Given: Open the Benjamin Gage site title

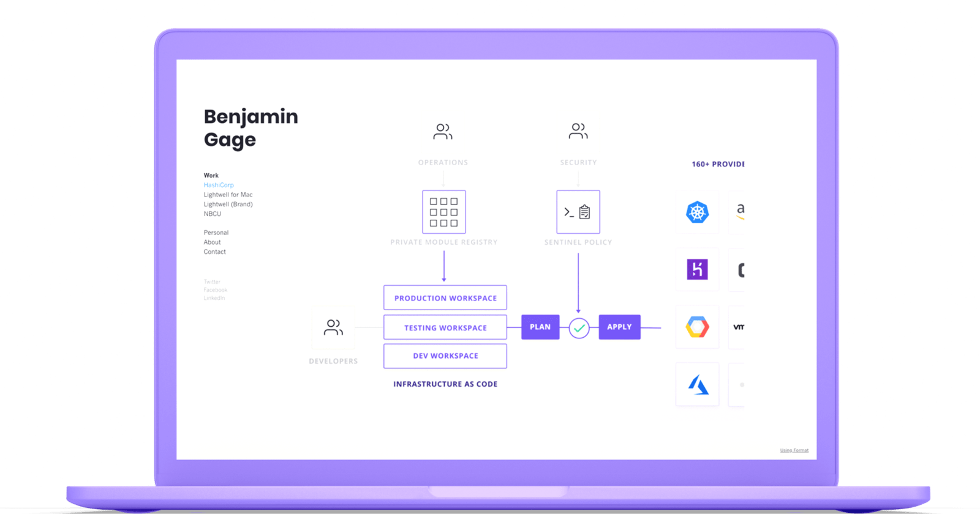Looking at the screenshot, I should coord(251,128).
